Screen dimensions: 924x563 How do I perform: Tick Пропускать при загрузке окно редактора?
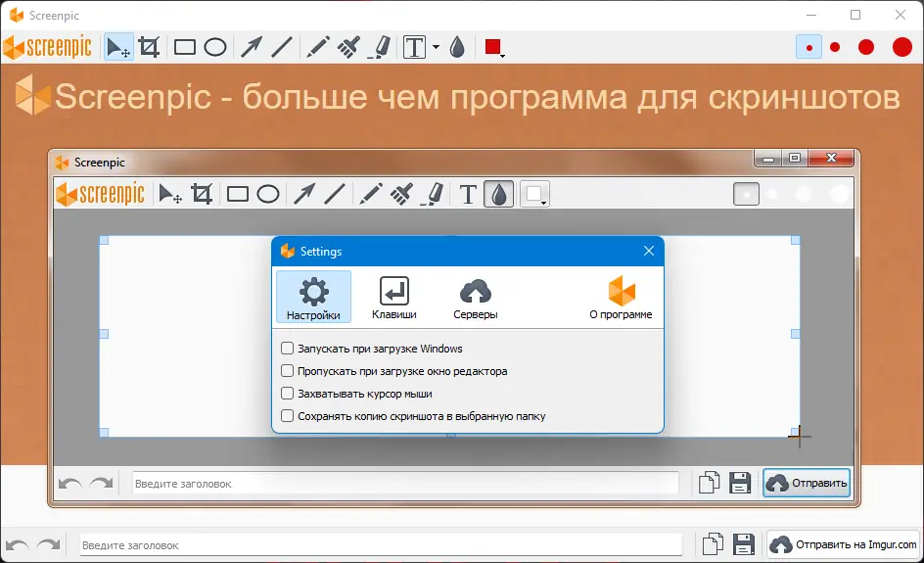coord(287,371)
